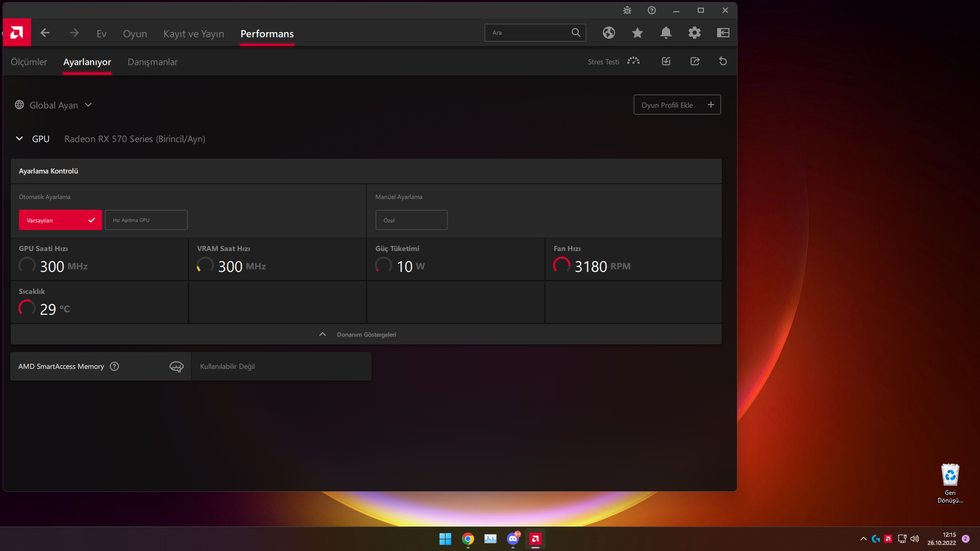Collapse the GPU section chevron
Screen dimensions: 980x551
[19, 138]
